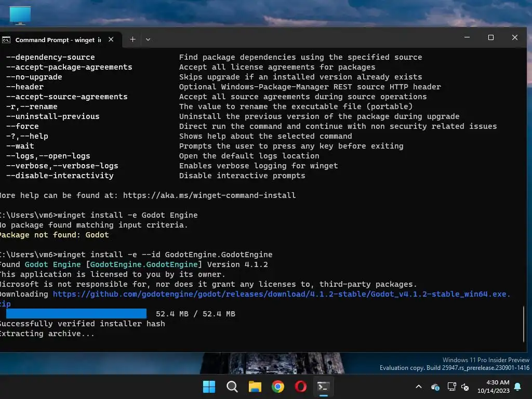532x399 pixels.
Task: Click "Disable interactive prompts" description
Action: pyautogui.click(x=242, y=176)
